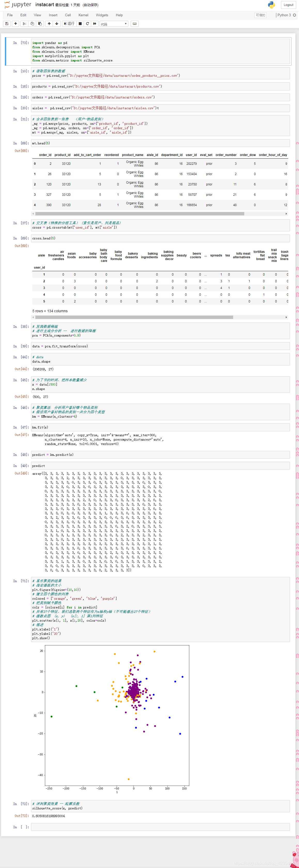Viewport: 299px width, 868px height.
Task: Click the mt.head table horizontal scrollbar thumb
Action: click(140, 214)
